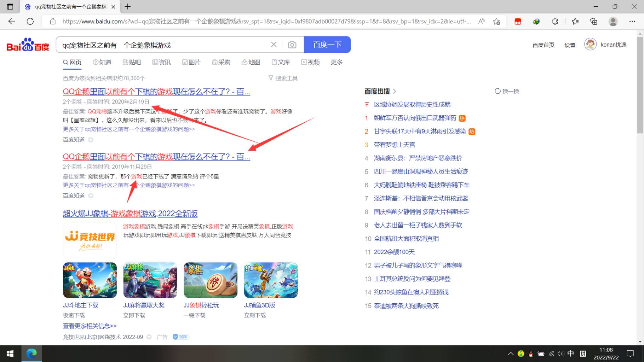
Task: Switch to the 视频 search tab
Action: [x=310, y=62]
